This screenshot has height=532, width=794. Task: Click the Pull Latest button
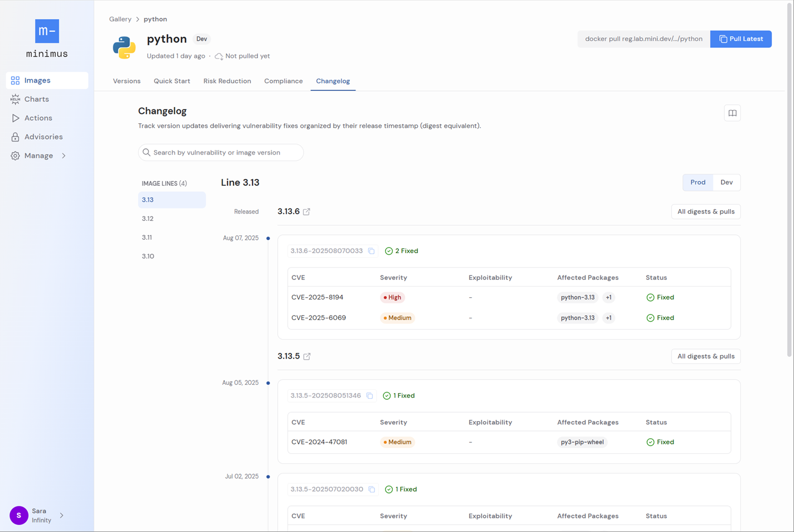[740, 39]
